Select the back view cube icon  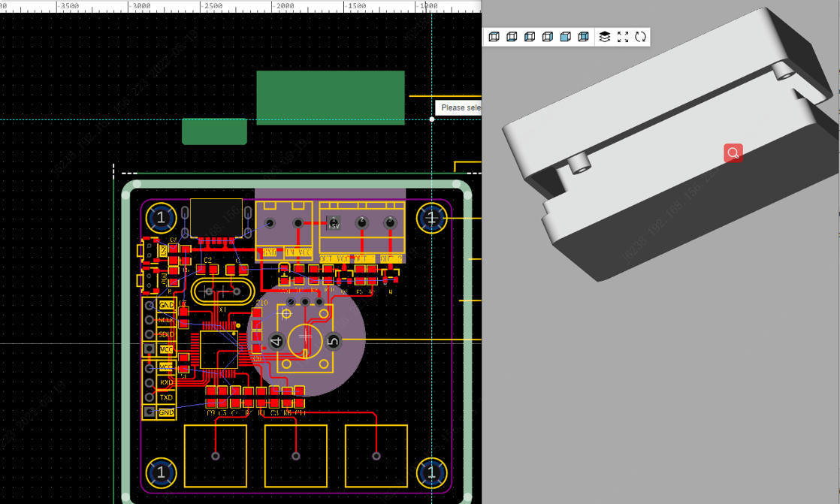(584, 37)
